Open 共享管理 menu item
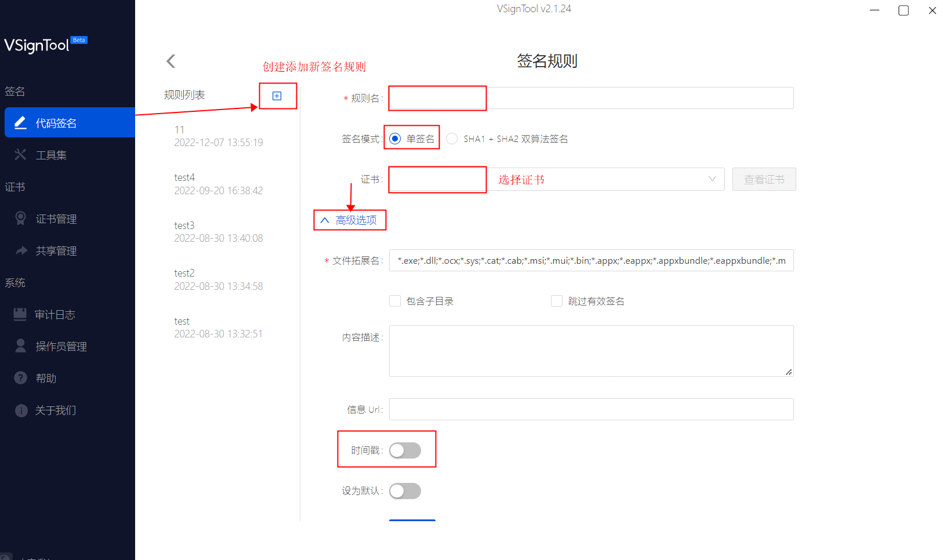The image size is (943, 560). pyautogui.click(x=70, y=250)
